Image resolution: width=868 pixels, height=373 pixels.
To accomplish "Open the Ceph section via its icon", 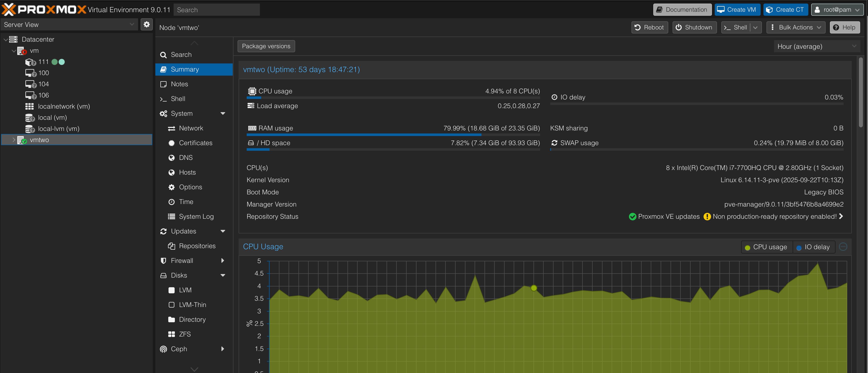I will point(163,349).
